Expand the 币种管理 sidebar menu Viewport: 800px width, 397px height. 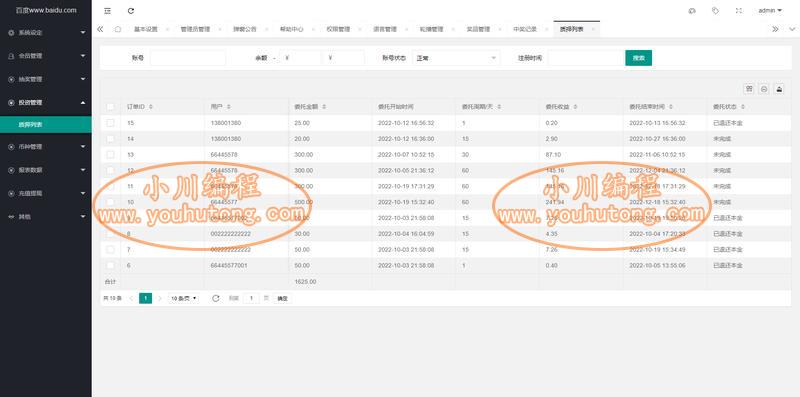point(46,146)
